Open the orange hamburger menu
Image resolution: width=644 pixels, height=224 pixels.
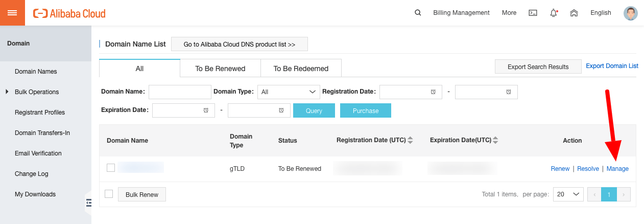pyautogui.click(x=12, y=13)
